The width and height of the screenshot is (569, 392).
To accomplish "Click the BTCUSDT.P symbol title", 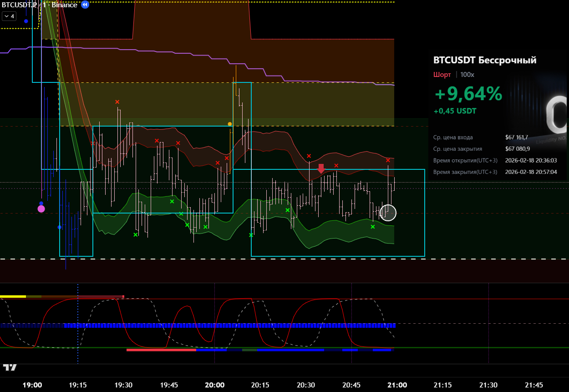I will [x=19, y=5].
